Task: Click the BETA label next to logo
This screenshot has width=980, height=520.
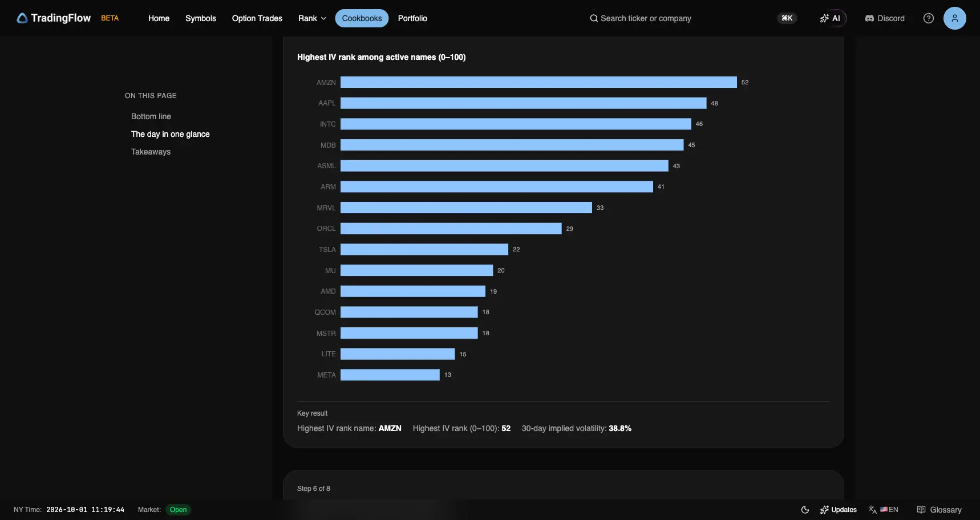Action: tap(110, 18)
